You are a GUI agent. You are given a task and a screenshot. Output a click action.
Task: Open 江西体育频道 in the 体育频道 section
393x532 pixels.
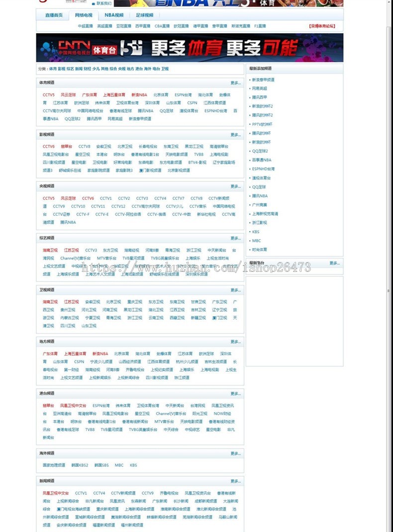tap(214, 103)
